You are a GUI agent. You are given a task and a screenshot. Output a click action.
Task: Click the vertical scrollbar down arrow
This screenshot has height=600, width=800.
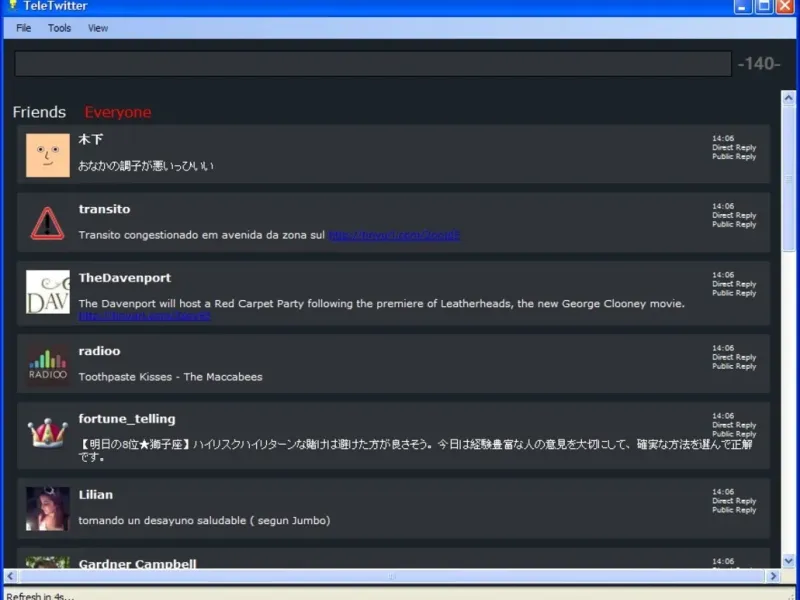pos(789,561)
